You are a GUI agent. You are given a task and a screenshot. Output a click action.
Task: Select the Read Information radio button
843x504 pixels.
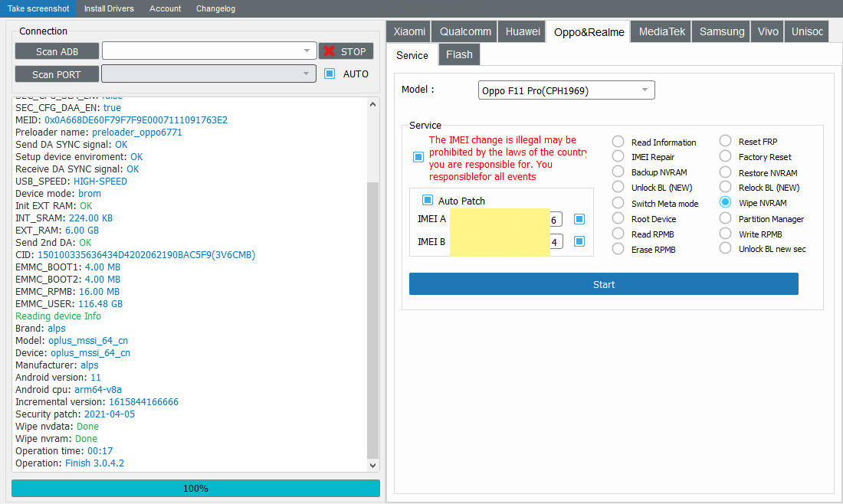coord(618,142)
